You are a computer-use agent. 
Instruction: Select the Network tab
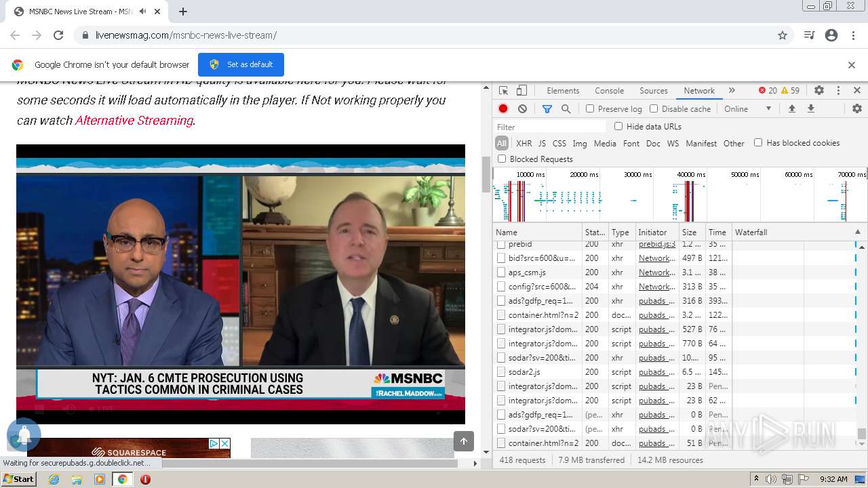699,91
